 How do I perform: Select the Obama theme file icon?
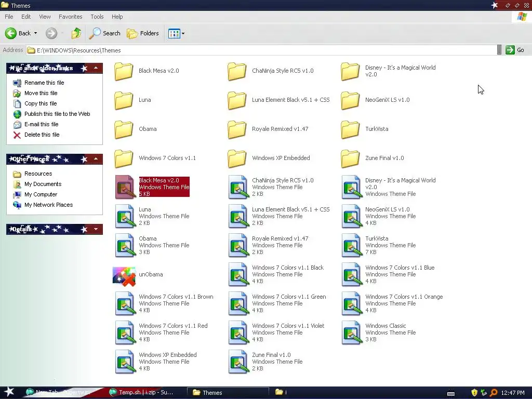(x=125, y=245)
